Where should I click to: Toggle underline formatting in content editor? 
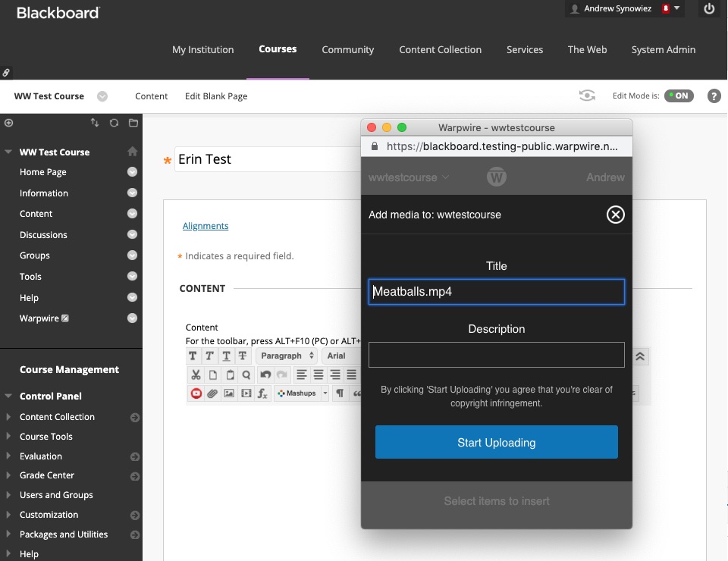(226, 356)
